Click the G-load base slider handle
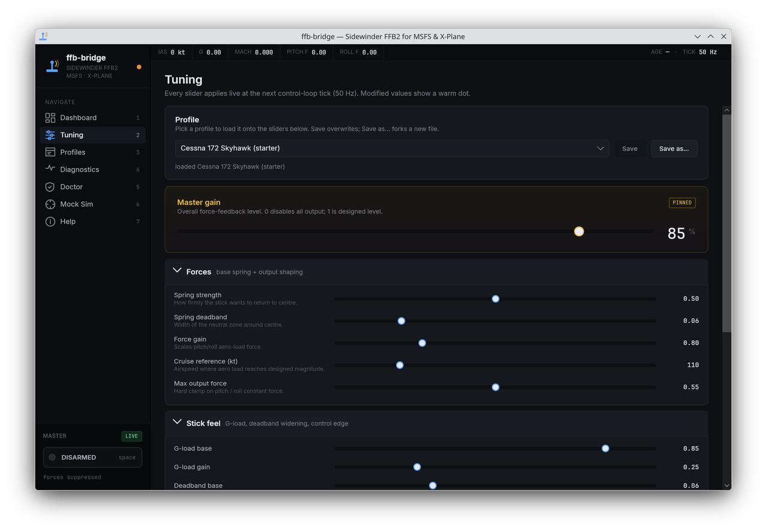Image resolution: width=767 pixels, height=532 pixels. [x=606, y=448]
